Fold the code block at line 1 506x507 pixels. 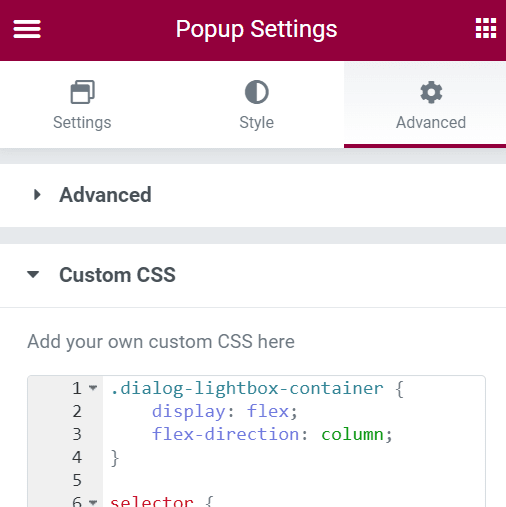coord(93,388)
